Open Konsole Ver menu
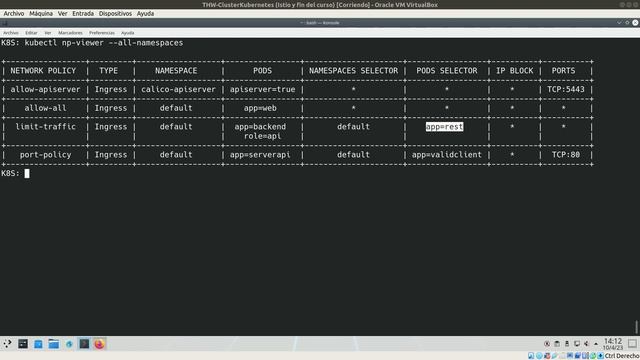Screen dimensions: 640x360 48,33
